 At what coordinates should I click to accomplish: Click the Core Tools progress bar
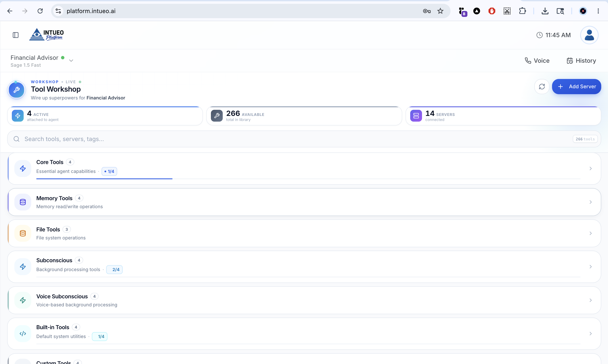308,179
